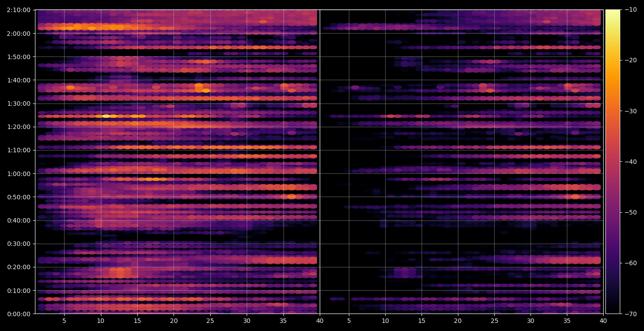Click x-axis tick 5 under the left heatmap

click(x=64, y=321)
